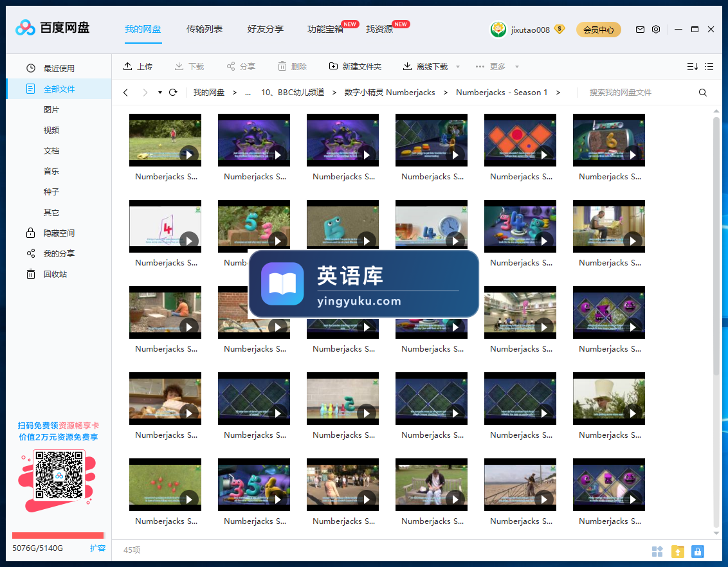
Task: Create a new folder 新建文件夹
Action: pyautogui.click(x=355, y=67)
